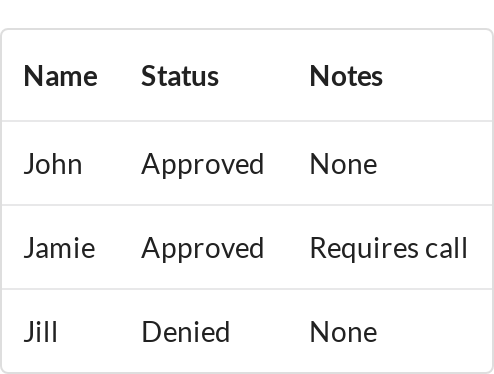Click the word call in Jamie's notes
Image resolution: width=494 pixels, height=374 pixels.
point(446,248)
